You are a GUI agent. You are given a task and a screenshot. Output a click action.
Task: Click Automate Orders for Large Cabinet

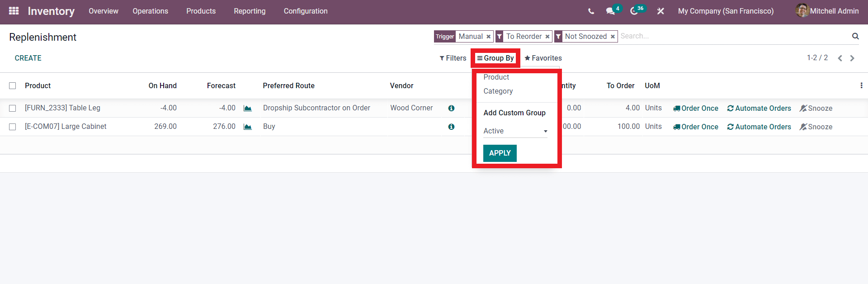click(759, 127)
